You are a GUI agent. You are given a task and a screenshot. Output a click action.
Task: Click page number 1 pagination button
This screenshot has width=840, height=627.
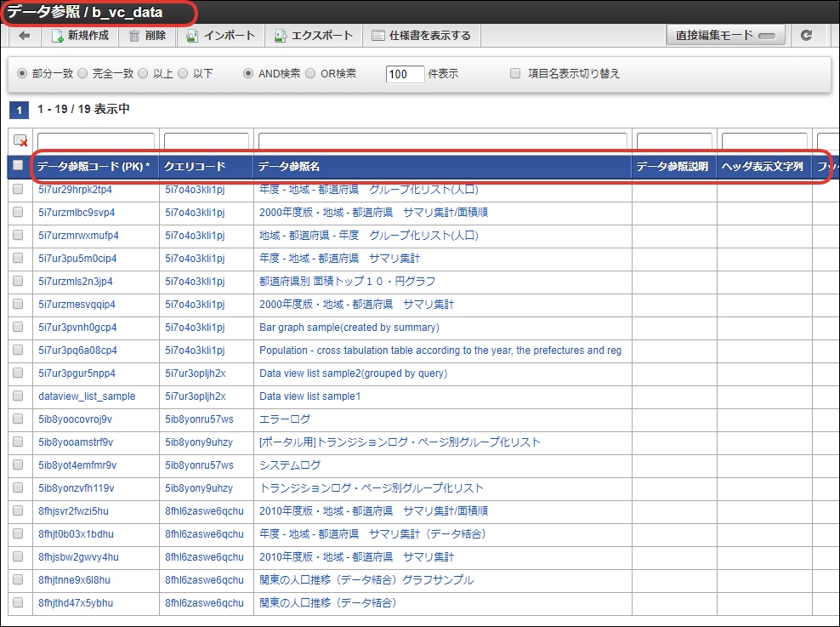[19, 110]
